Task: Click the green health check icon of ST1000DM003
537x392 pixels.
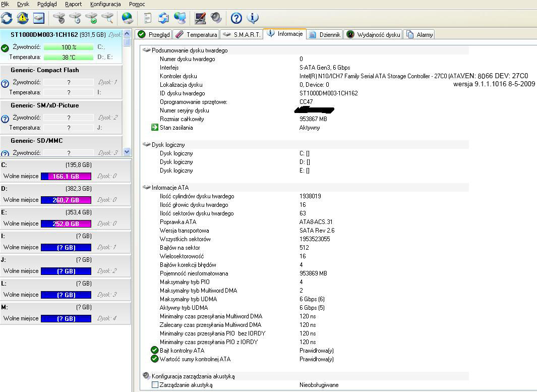Action: (5, 48)
